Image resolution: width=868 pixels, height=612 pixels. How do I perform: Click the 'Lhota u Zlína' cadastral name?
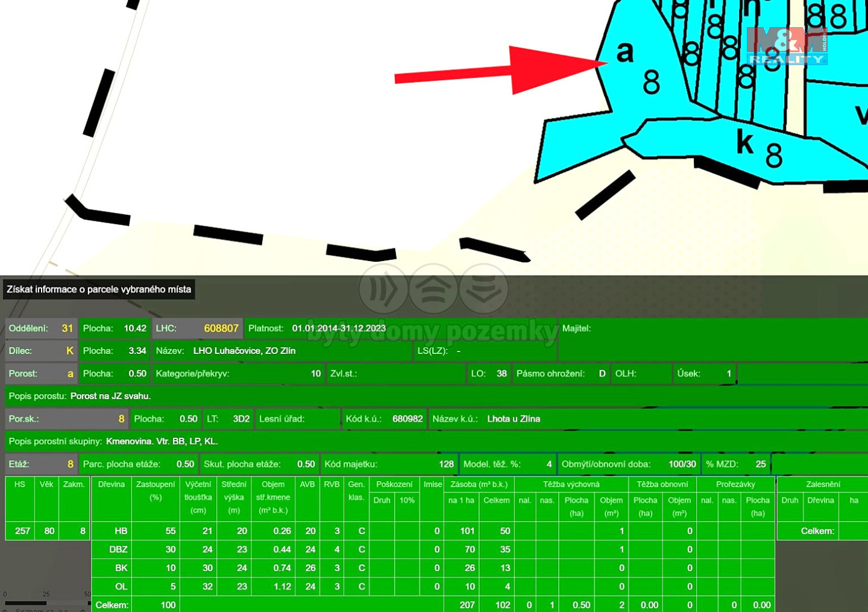tap(514, 419)
